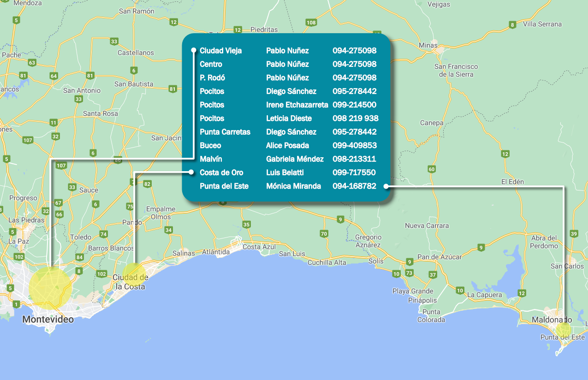Click the white dot beside Ciudad Vieja

[194, 50]
